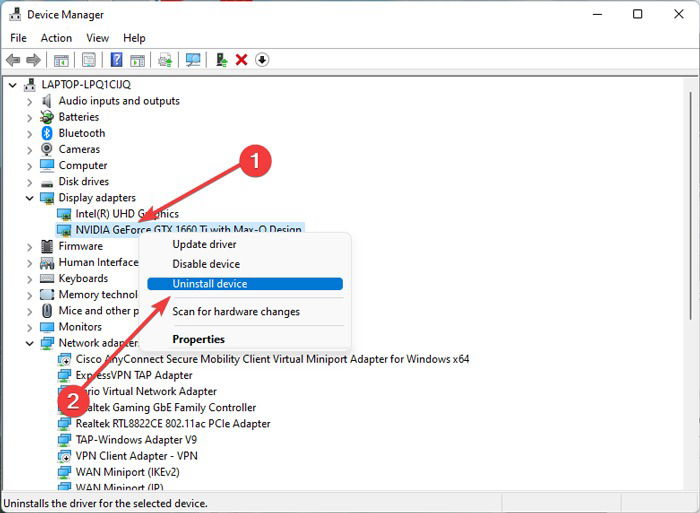Expand the Audio inputs and outputs category

click(x=29, y=102)
